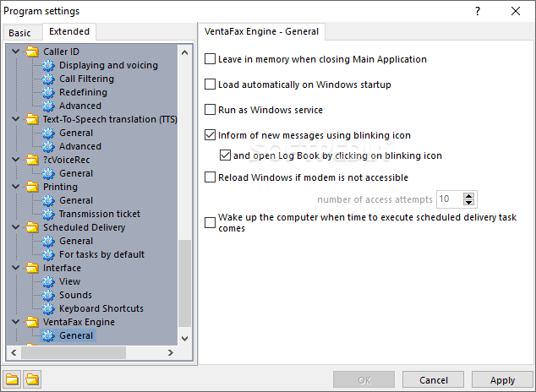This screenshot has width=536, height=392.
Task: Click the gear icon beside Sounds
Action: pyautogui.click(x=48, y=295)
